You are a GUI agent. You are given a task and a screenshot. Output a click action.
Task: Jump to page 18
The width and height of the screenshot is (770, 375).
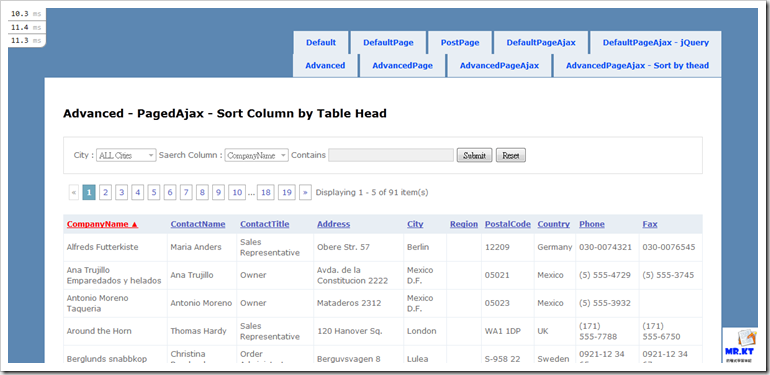click(x=266, y=192)
